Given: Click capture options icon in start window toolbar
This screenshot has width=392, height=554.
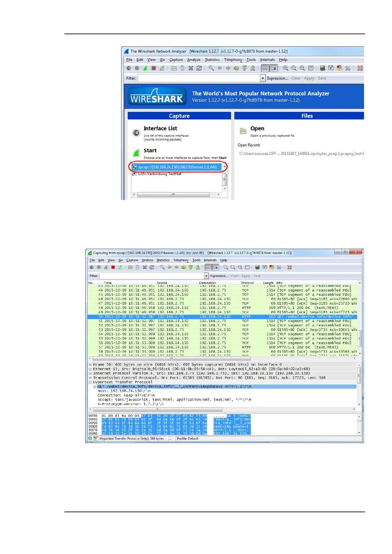Looking at the screenshot, I should pyautogui.click(x=137, y=68).
